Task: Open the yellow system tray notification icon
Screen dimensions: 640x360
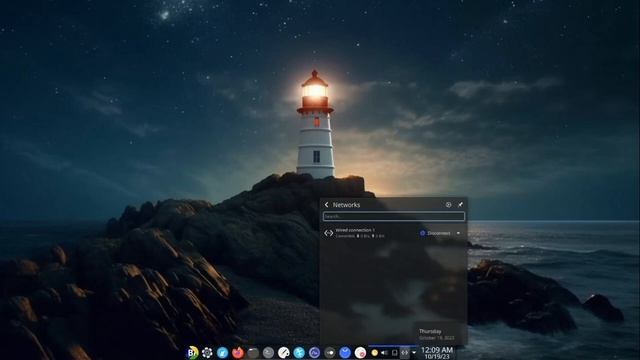Action: coord(374,353)
